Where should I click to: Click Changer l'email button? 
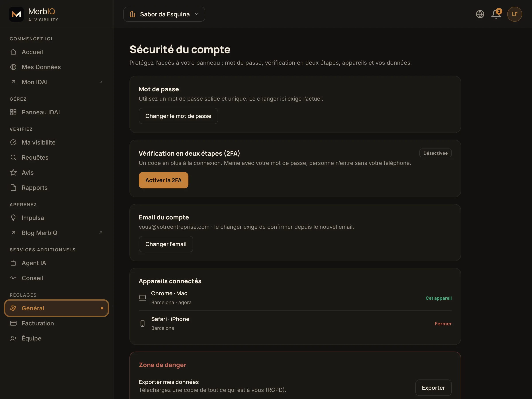click(166, 244)
